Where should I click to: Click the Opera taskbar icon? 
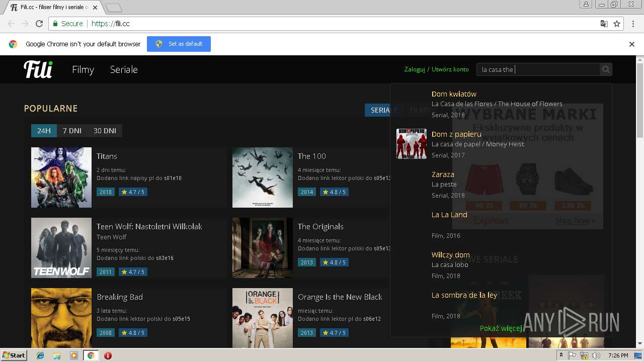108,355
